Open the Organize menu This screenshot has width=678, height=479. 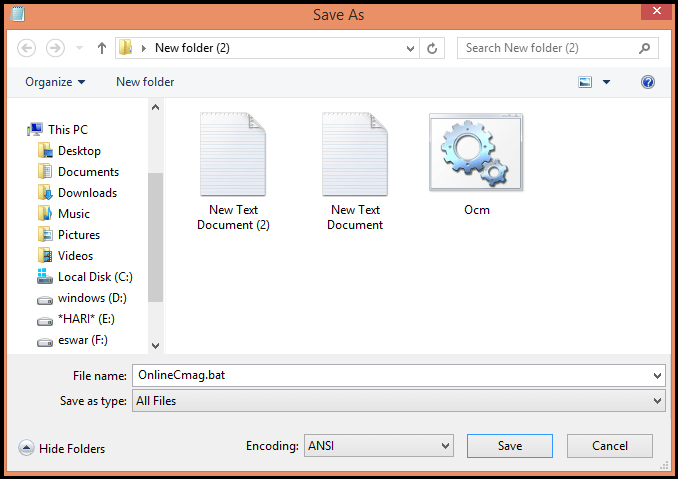tap(55, 82)
